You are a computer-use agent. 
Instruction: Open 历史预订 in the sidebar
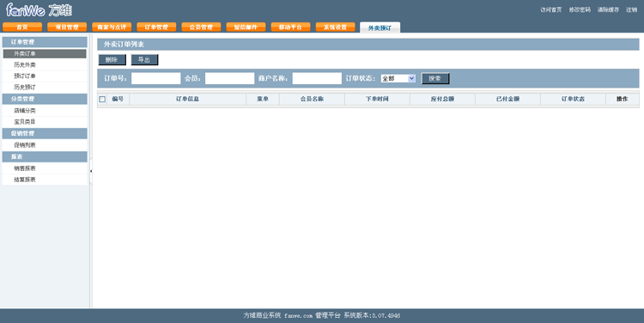tap(45, 87)
